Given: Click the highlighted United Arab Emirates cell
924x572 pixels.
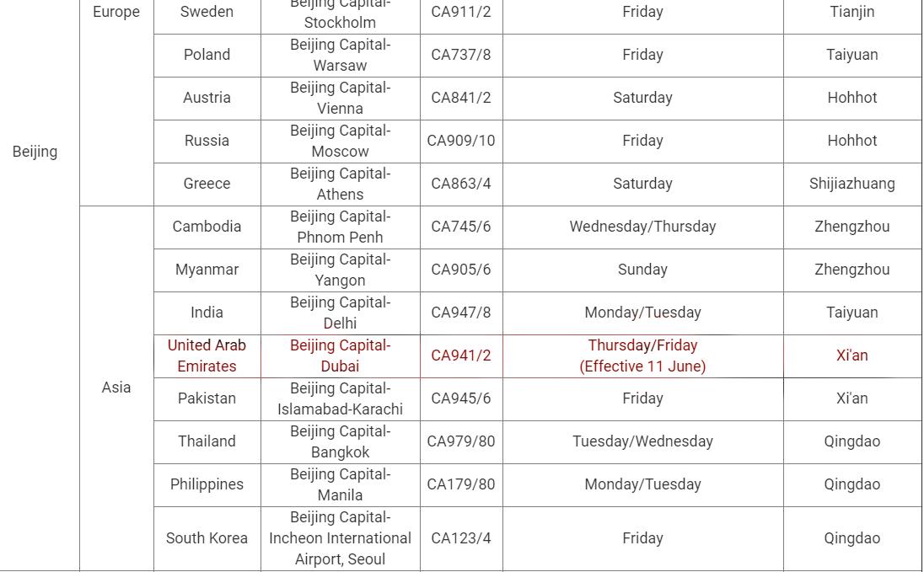Looking at the screenshot, I should pyautogui.click(x=207, y=355).
